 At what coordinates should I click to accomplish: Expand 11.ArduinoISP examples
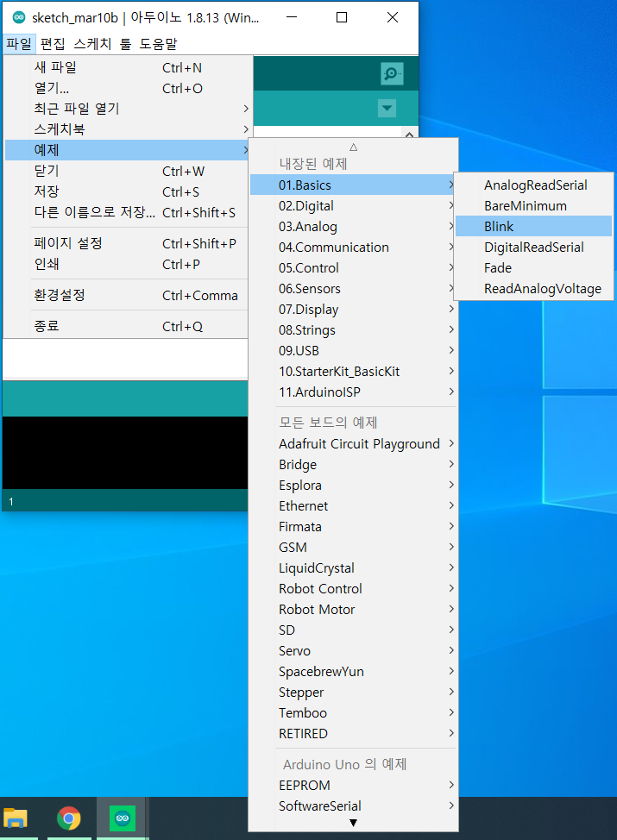click(353, 392)
